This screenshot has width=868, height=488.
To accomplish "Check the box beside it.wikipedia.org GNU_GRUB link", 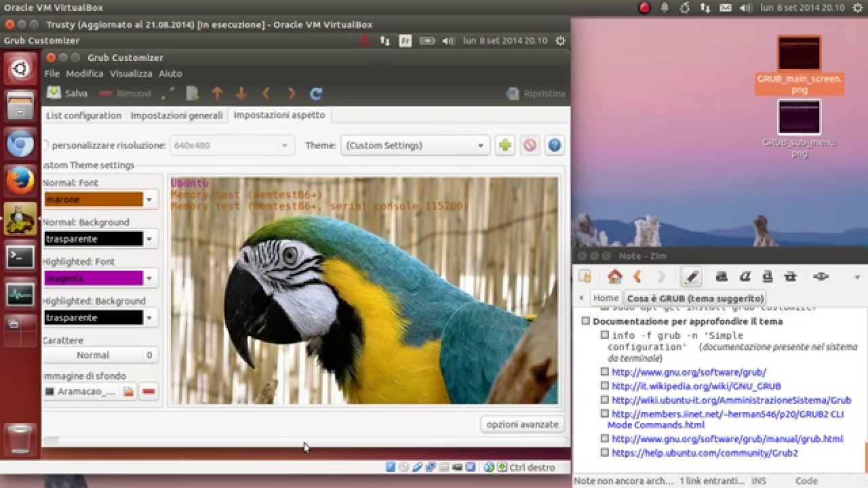I will [604, 386].
